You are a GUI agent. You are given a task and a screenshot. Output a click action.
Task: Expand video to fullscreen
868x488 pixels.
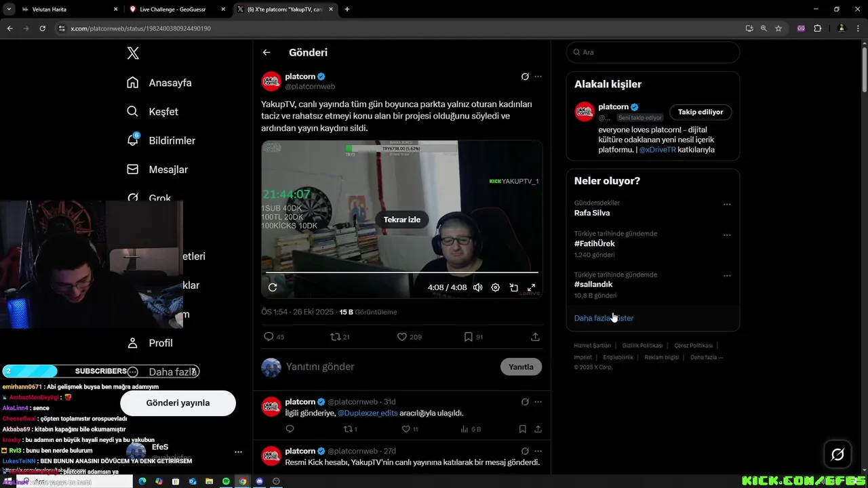[532, 287]
